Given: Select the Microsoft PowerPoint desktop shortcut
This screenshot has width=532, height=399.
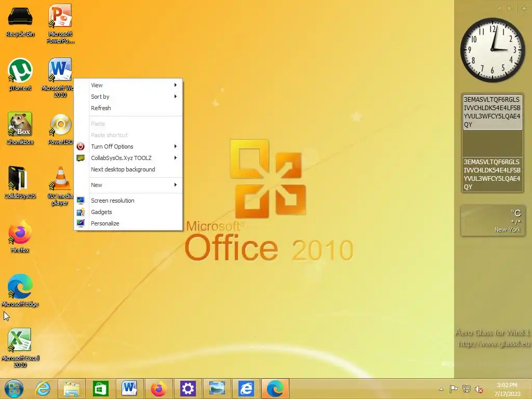Looking at the screenshot, I should [x=60, y=24].
